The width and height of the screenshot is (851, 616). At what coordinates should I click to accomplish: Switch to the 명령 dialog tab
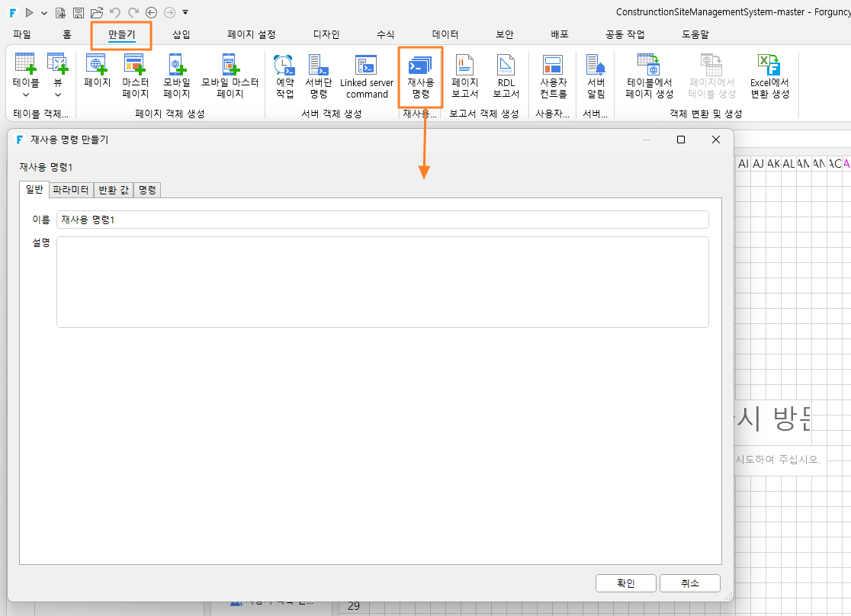click(147, 190)
